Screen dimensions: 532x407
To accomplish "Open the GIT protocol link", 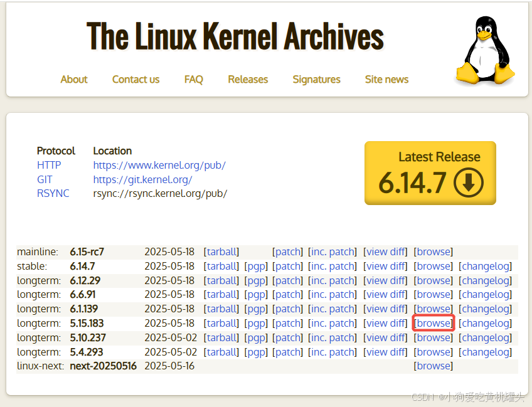I will (44, 179).
